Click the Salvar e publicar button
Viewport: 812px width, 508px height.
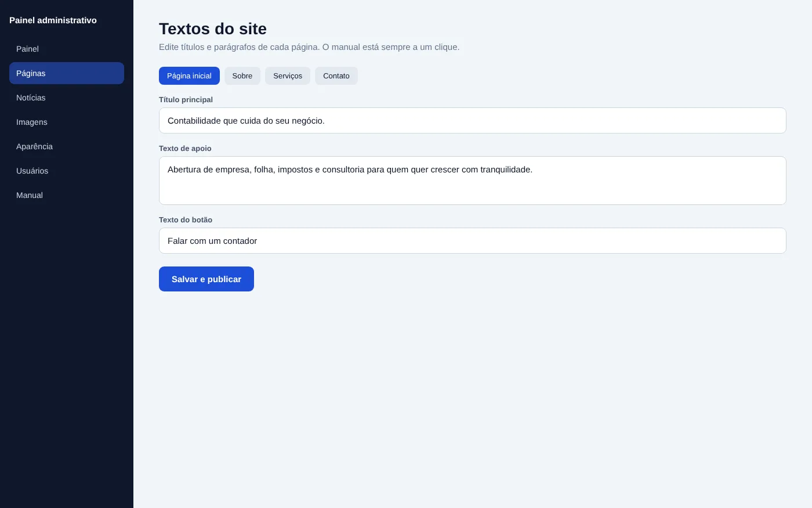coord(206,279)
